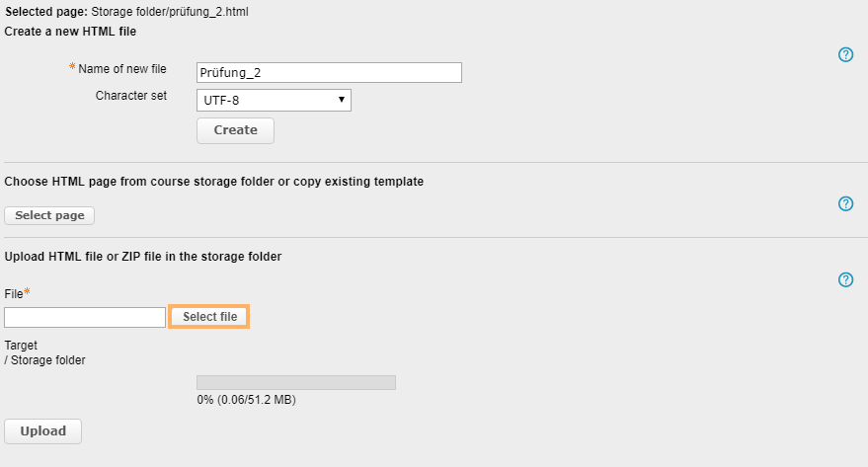Screen dimensions: 868x467
Task: Click the upload progress bar
Action: click(x=296, y=382)
